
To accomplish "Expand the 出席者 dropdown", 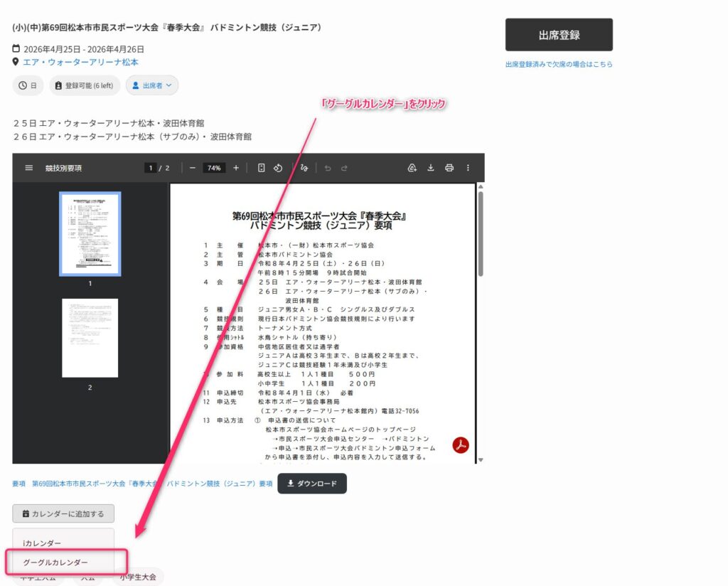I will coord(152,85).
